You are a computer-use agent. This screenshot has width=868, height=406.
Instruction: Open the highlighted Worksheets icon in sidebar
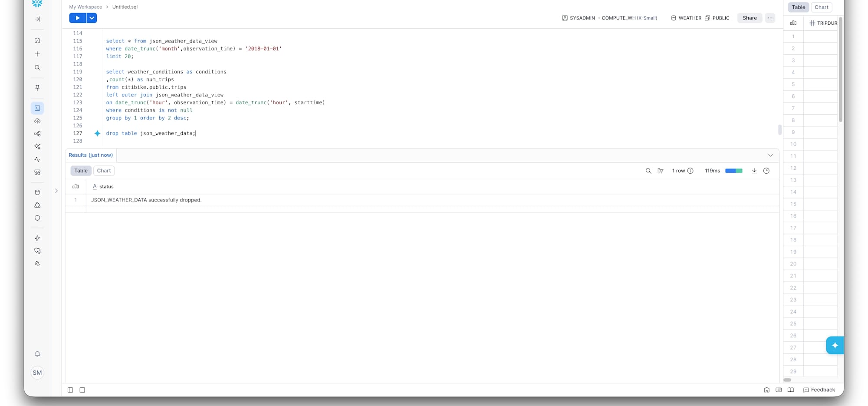pos(37,108)
